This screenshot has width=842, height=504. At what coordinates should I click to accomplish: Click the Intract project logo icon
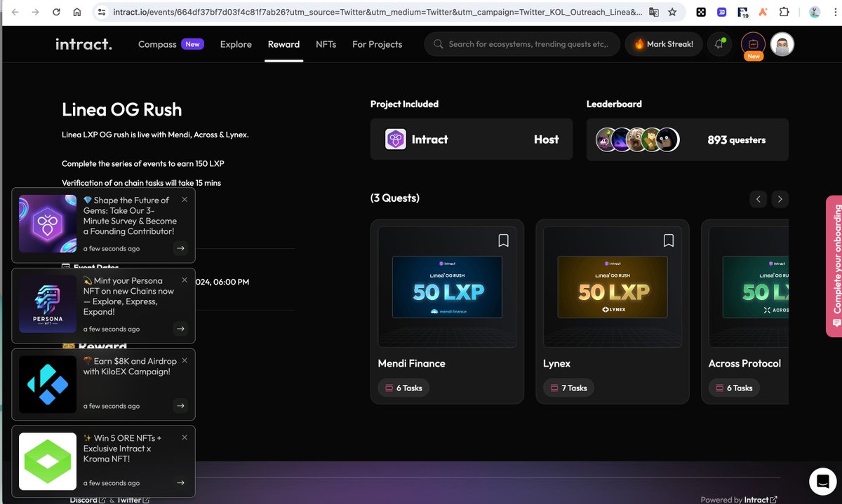tap(396, 139)
